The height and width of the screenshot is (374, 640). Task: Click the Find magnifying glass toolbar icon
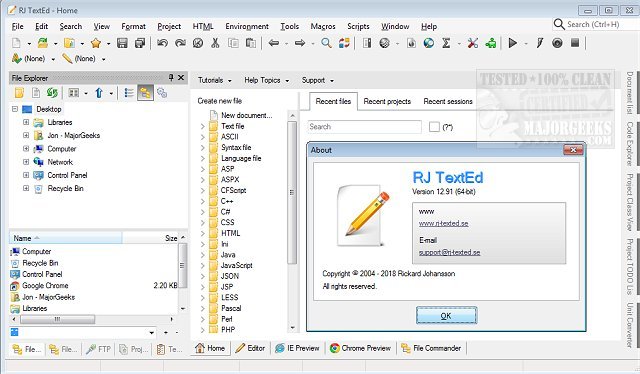(326, 43)
